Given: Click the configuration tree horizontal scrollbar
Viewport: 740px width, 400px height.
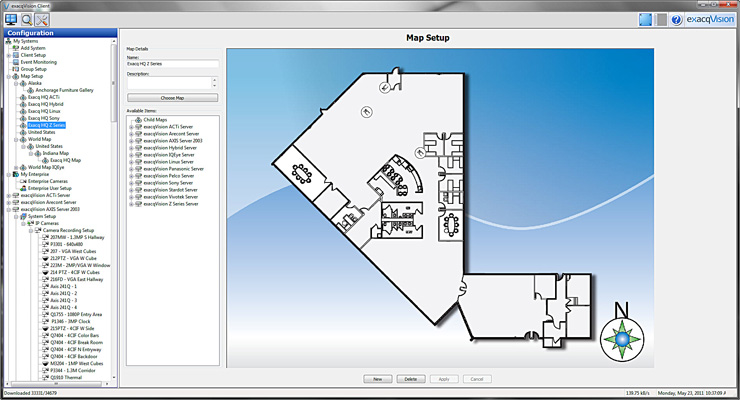Looking at the screenshot, I should click(x=56, y=383).
